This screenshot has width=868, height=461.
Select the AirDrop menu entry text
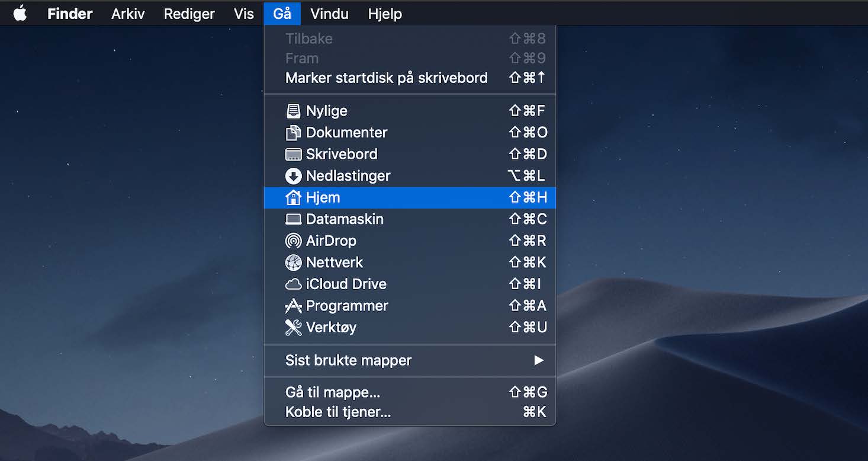click(x=331, y=241)
